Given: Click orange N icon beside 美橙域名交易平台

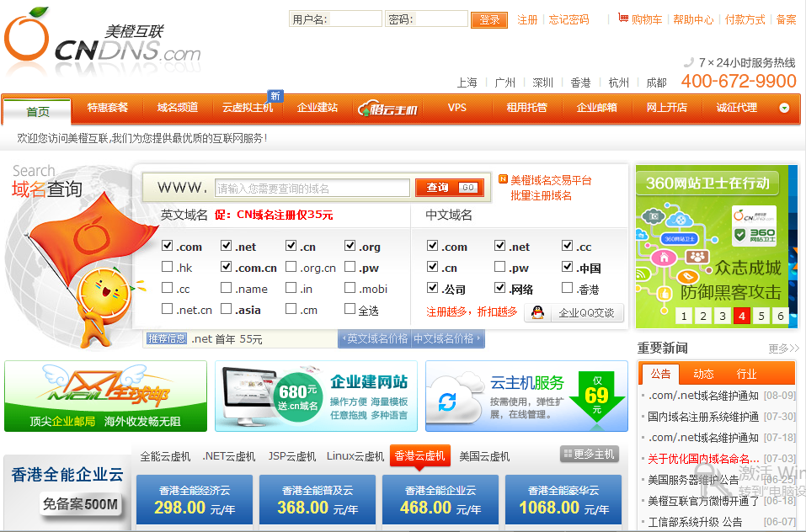Looking at the screenshot, I should tap(504, 179).
